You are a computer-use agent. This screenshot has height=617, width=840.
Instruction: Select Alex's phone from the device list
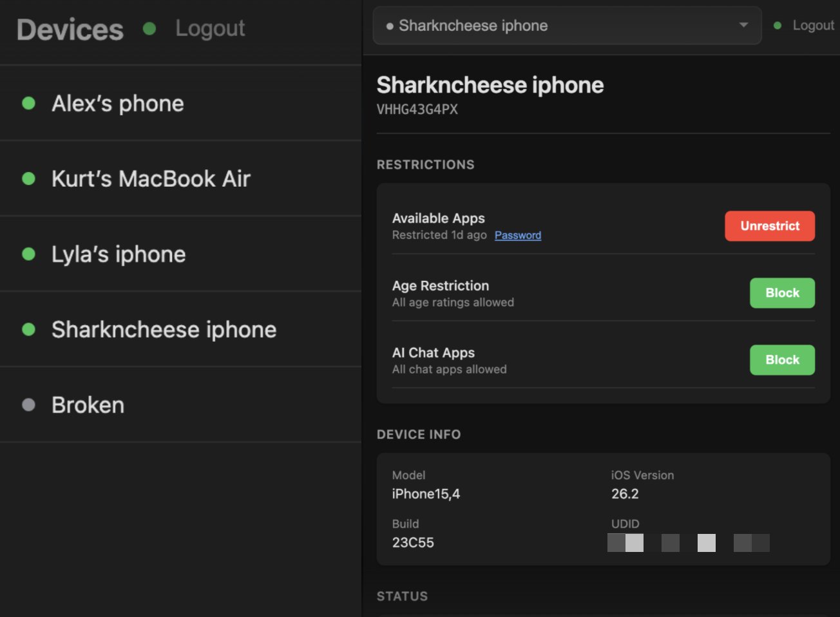[x=118, y=103]
